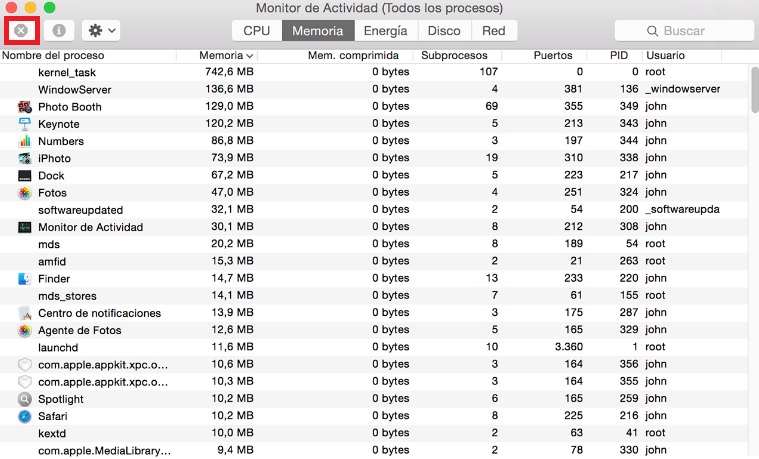This screenshot has height=459, width=759.
Task: Click the 73,9 MB memory value
Action: coord(232,158)
